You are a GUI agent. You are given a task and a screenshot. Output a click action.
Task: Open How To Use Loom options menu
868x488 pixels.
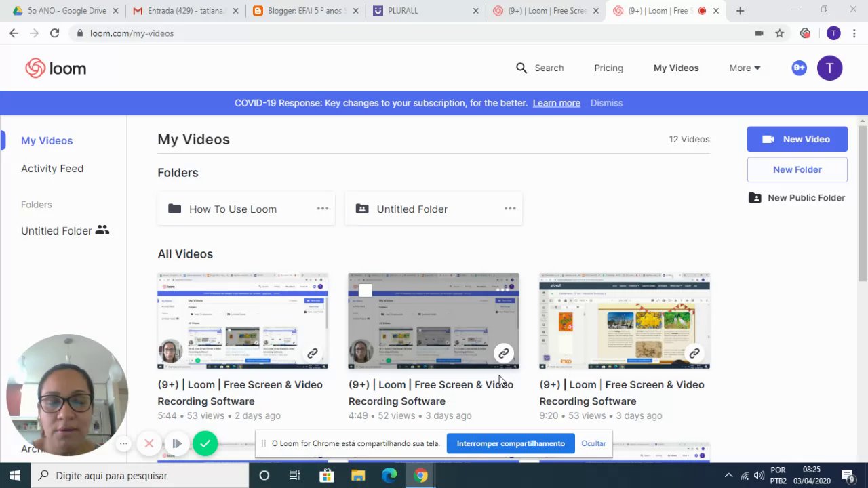click(x=323, y=209)
